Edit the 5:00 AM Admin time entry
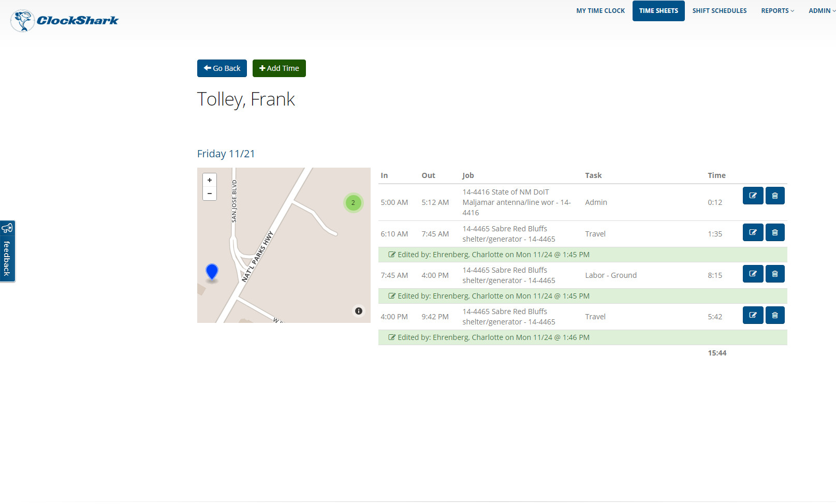The image size is (836, 504). [x=753, y=196]
